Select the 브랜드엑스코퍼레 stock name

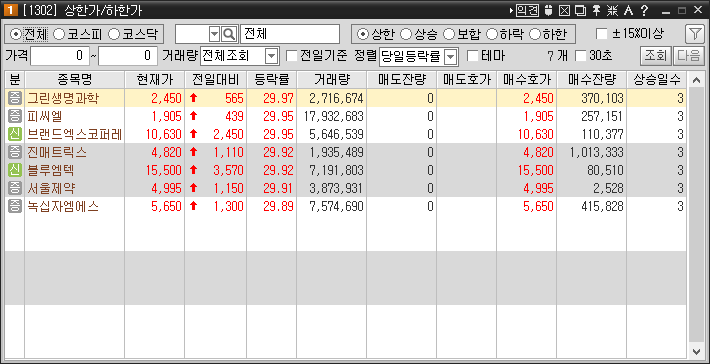pos(75,134)
